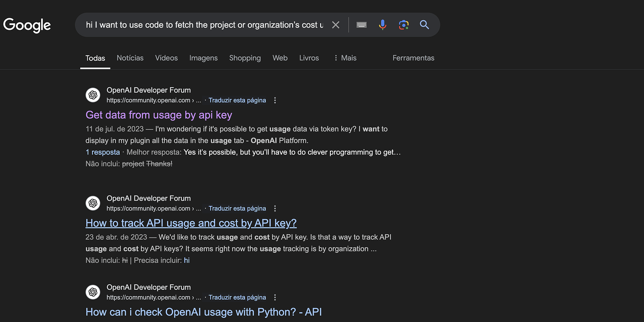Click 'Traduzir esta página' on the first result

[237, 100]
